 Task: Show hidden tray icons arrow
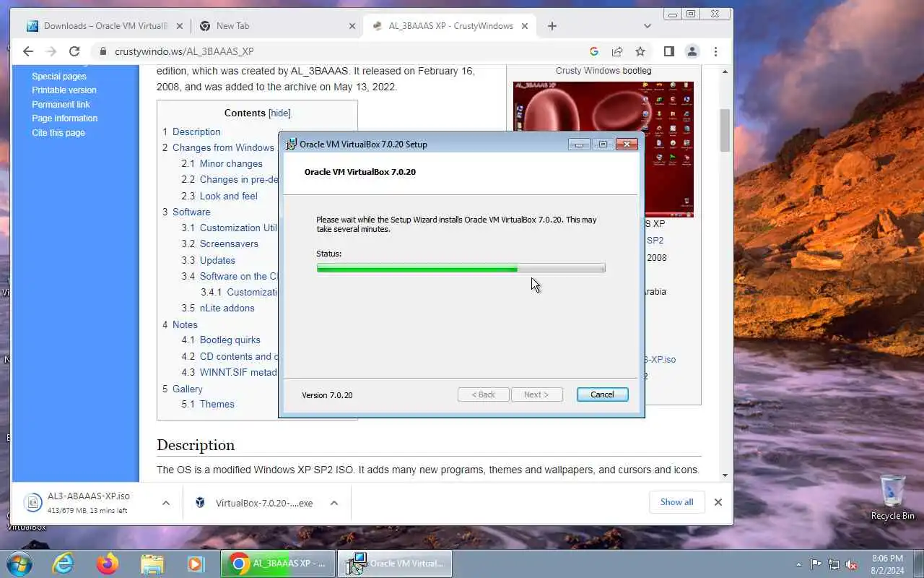tap(798, 564)
